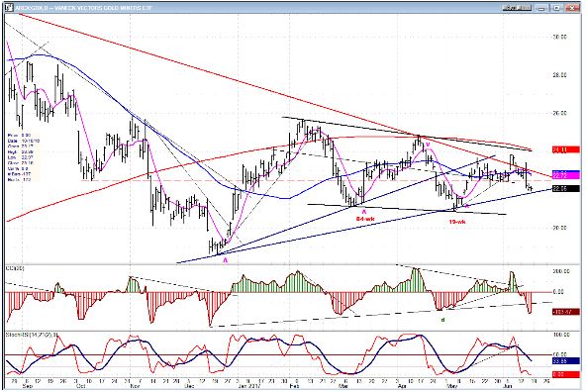
Task: Click the Apr month label on the time axis
Action: tap(402, 386)
